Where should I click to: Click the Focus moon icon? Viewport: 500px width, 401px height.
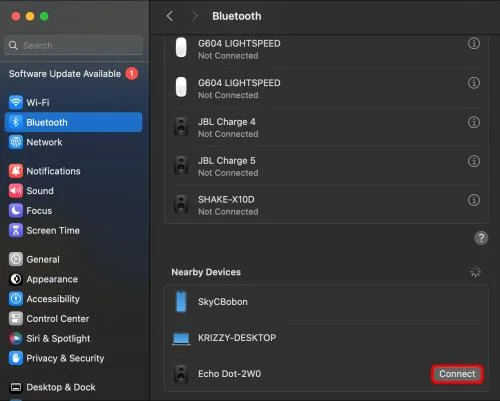click(x=16, y=210)
